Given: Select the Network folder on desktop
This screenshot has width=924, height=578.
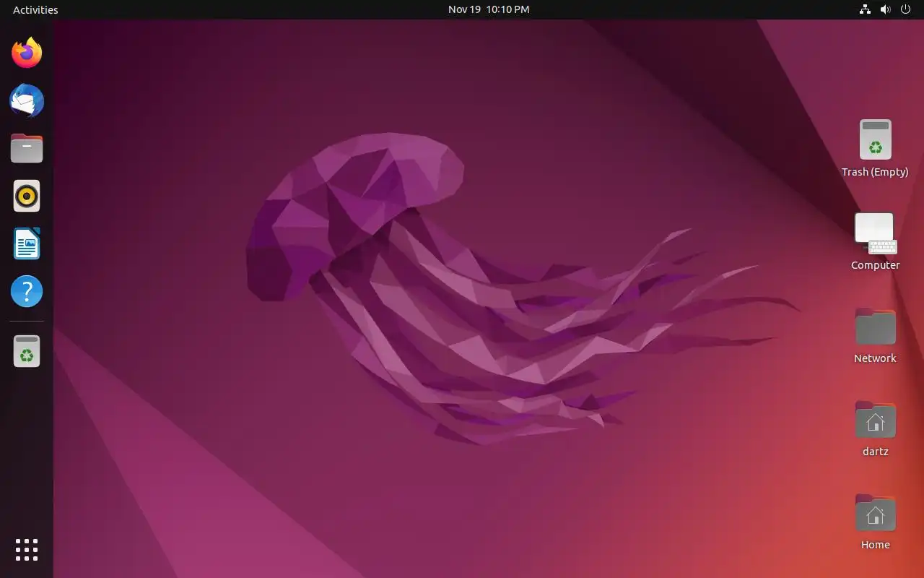Looking at the screenshot, I should click(x=875, y=327).
